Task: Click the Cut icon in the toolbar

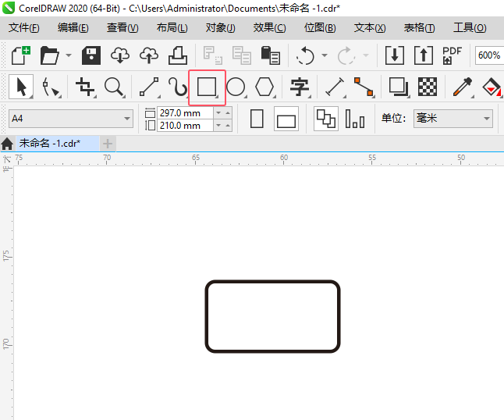Action: pyautogui.click(x=212, y=55)
